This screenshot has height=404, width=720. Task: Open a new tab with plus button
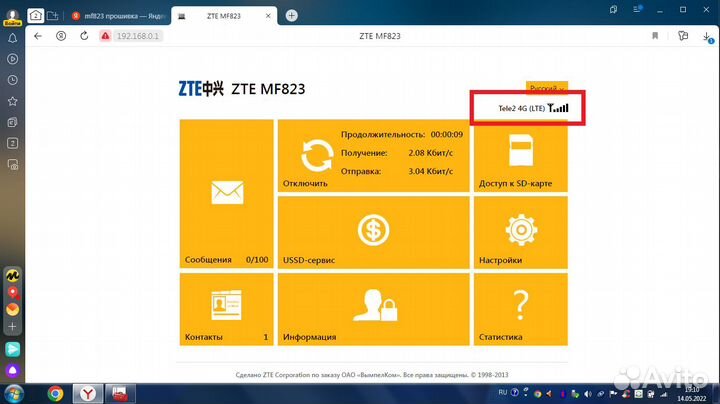[291, 16]
